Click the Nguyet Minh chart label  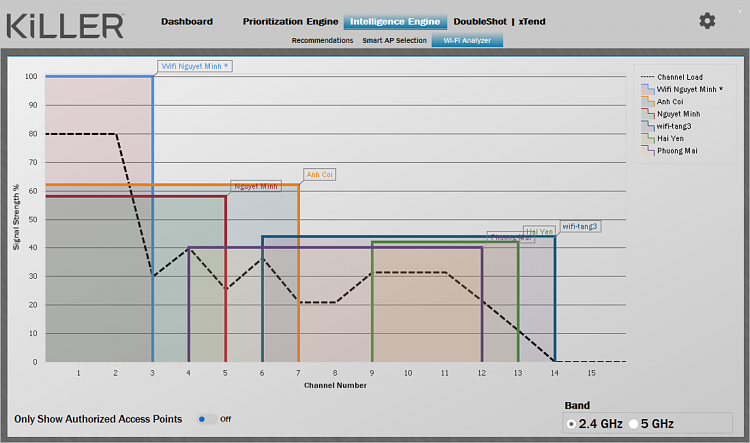[x=256, y=186]
